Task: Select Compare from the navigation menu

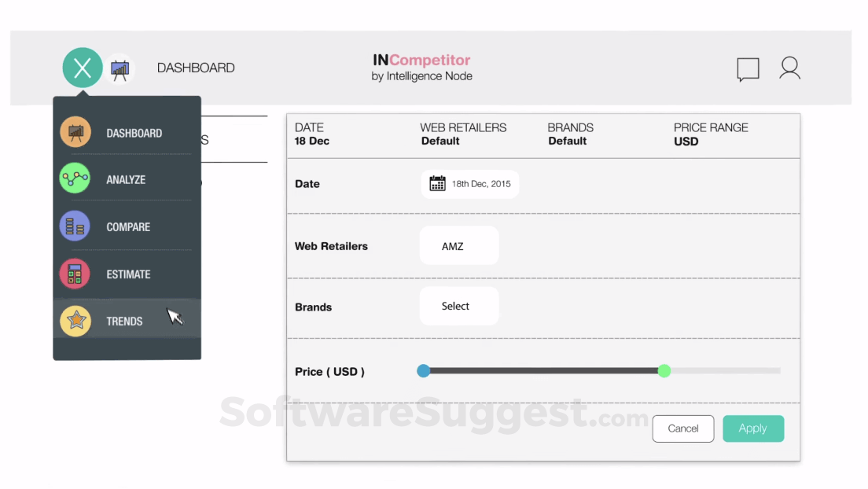Action: point(128,227)
